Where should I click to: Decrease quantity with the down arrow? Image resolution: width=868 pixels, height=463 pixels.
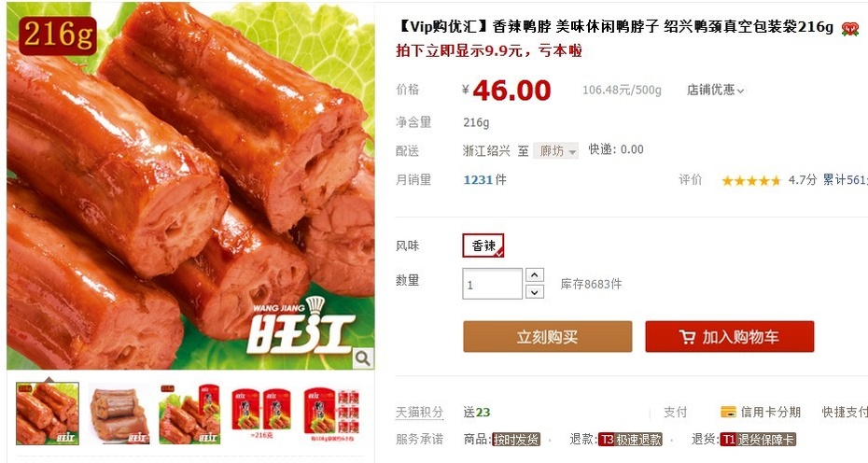534,292
